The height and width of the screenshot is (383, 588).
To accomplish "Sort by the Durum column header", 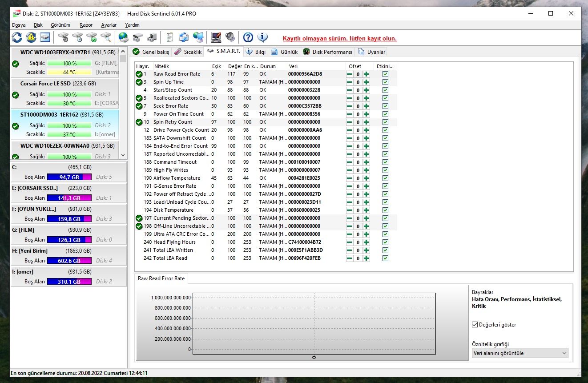I will point(273,66).
